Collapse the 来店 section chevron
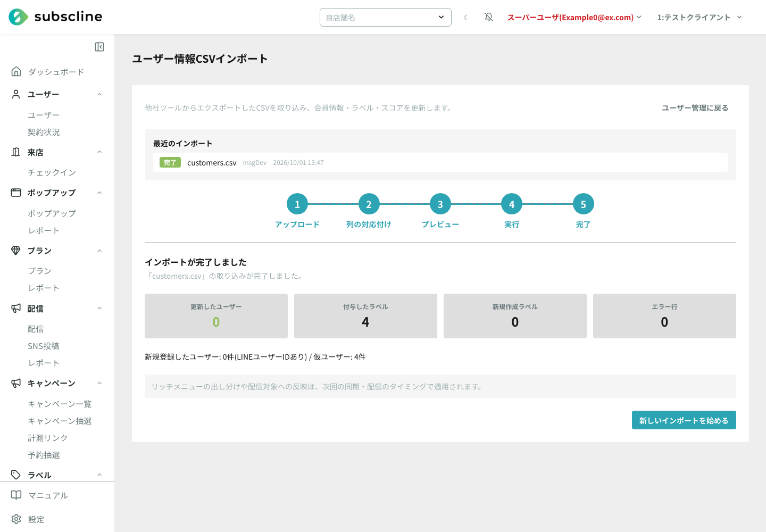This screenshot has width=766, height=532. [x=99, y=152]
